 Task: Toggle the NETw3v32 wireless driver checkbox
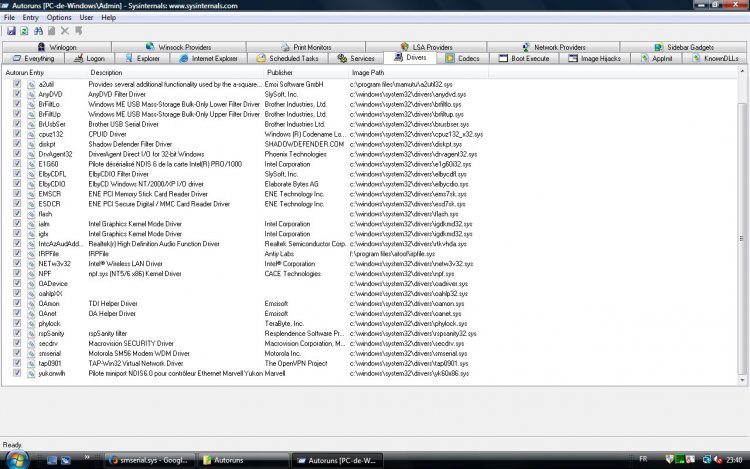(17, 263)
